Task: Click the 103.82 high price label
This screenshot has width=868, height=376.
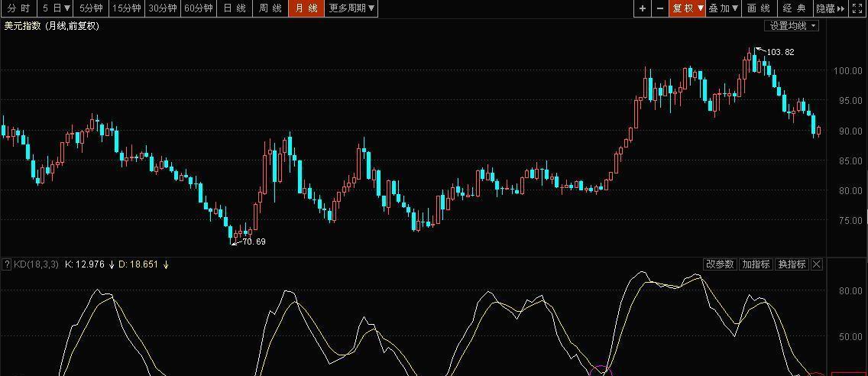Action: pyautogui.click(x=781, y=52)
